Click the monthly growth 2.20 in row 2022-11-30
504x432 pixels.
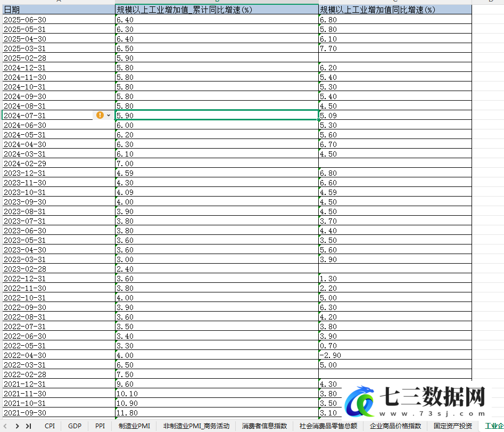click(x=395, y=288)
